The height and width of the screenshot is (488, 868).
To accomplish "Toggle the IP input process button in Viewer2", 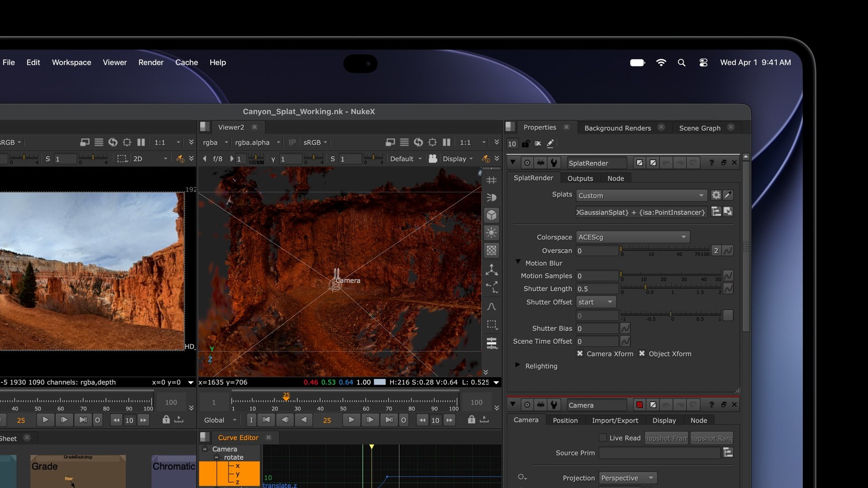I will click(x=292, y=142).
